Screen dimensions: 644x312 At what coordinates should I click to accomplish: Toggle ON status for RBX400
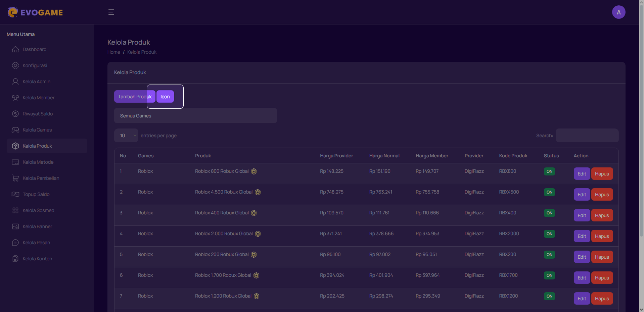tap(549, 213)
